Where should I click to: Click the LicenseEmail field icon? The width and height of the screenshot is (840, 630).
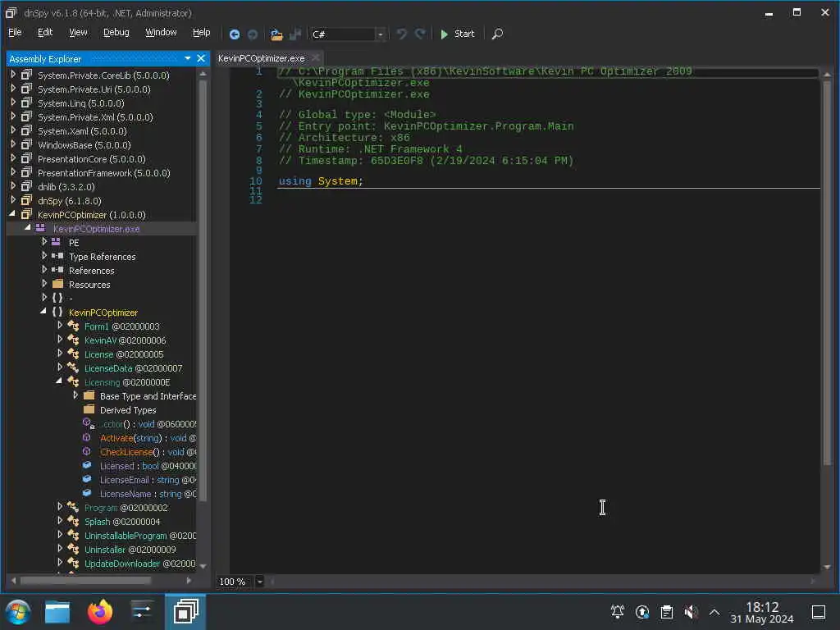pyautogui.click(x=87, y=479)
